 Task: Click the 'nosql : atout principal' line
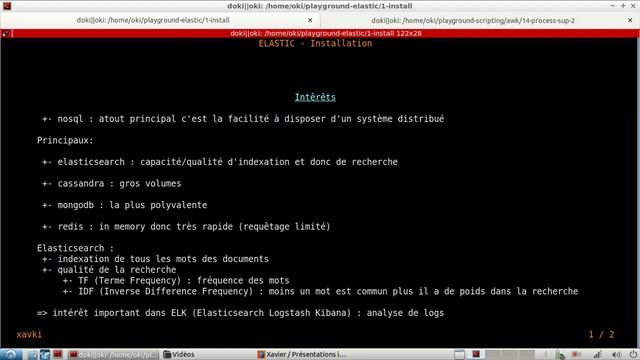[243, 119]
